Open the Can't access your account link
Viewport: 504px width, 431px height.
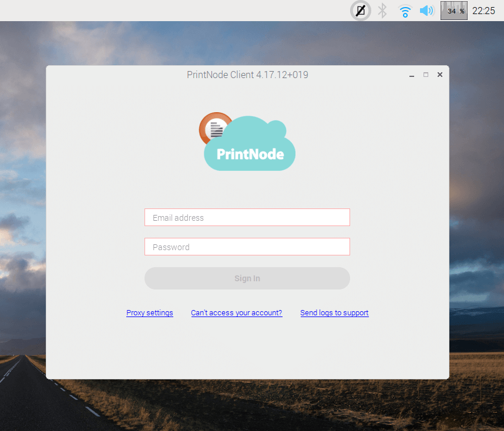coord(237,313)
